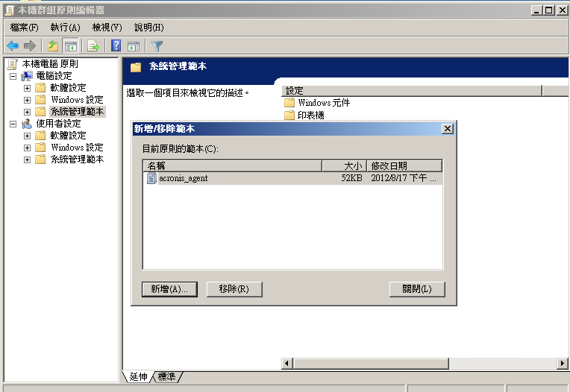Open the 檢視(V) menu
570x392 pixels.
(x=107, y=28)
